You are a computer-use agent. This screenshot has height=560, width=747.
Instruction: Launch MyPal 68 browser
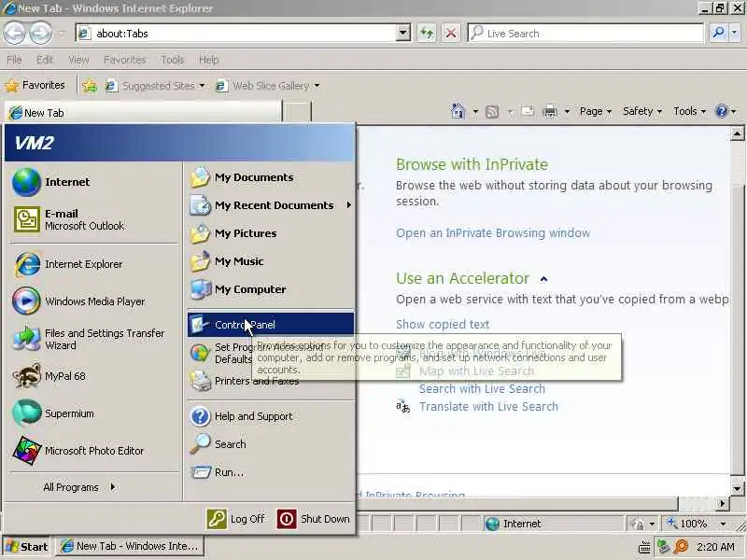(x=94, y=376)
